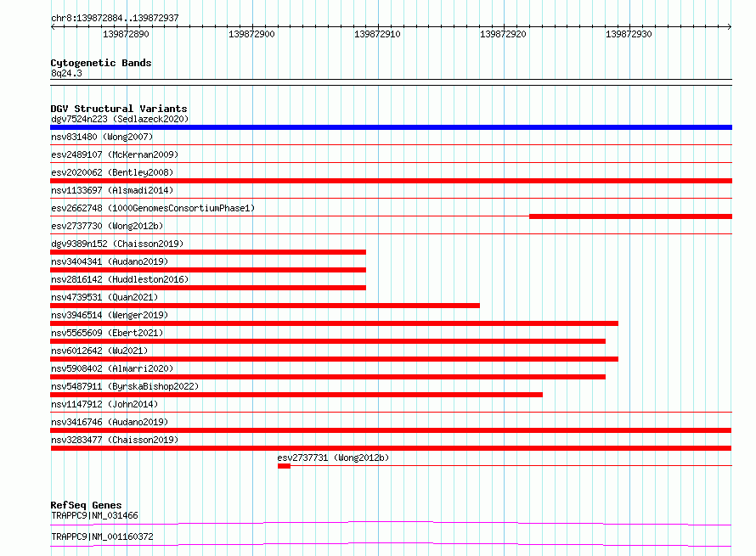Click ruler position 139872930
The width and height of the screenshot is (756, 556).
pyautogui.click(x=629, y=34)
